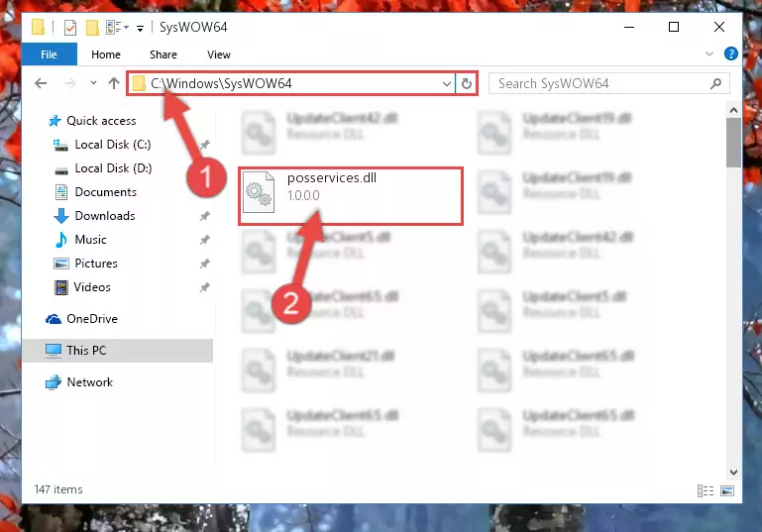This screenshot has height=532, width=762.
Task: Click the address bar path C:\Windows\SysWOW64
Action: coord(221,83)
